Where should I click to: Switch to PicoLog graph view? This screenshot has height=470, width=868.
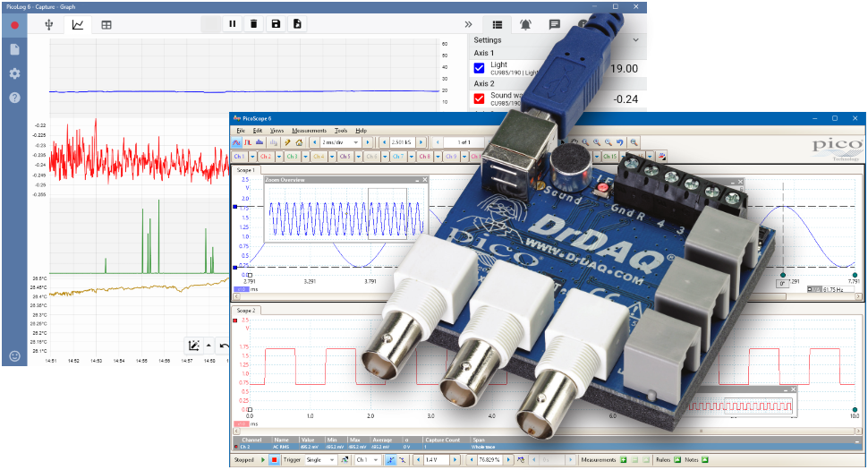click(78, 24)
